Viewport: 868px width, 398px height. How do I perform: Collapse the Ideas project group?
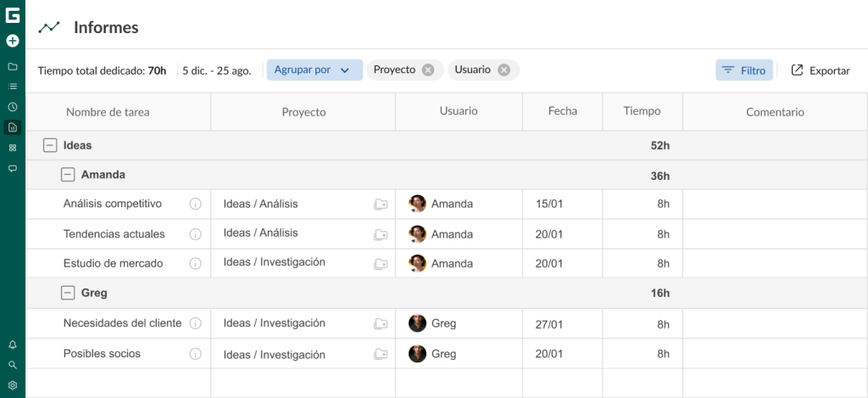point(50,145)
